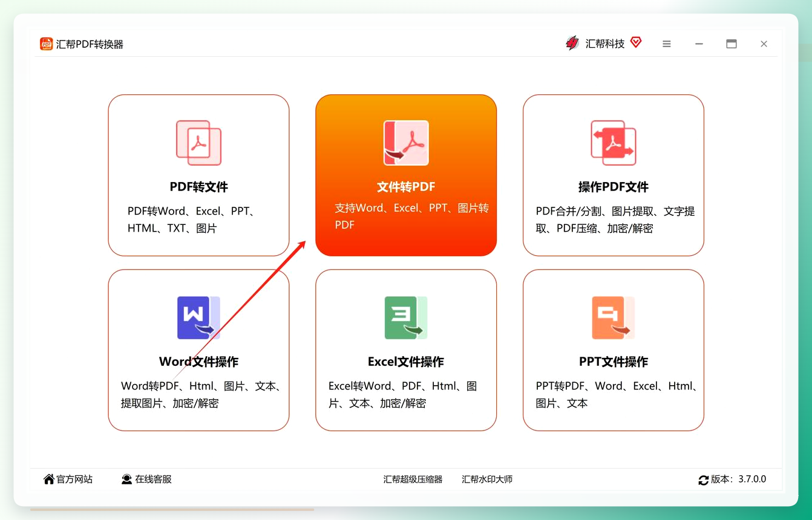Click the red 汇帮科技 brand icon
The width and height of the screenshot is (812, 520).
click(x=572, y=43)
